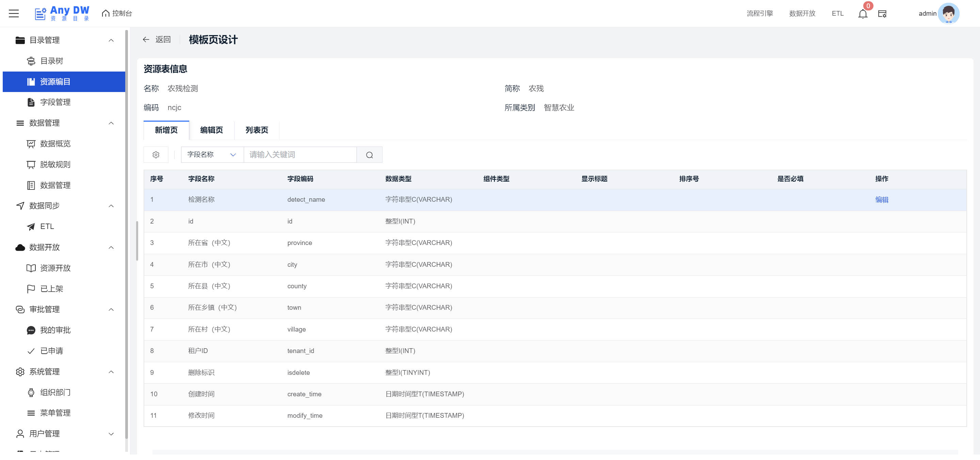Expand the 用户管理 section
The image size is (980, 460).
pos(111,434)
